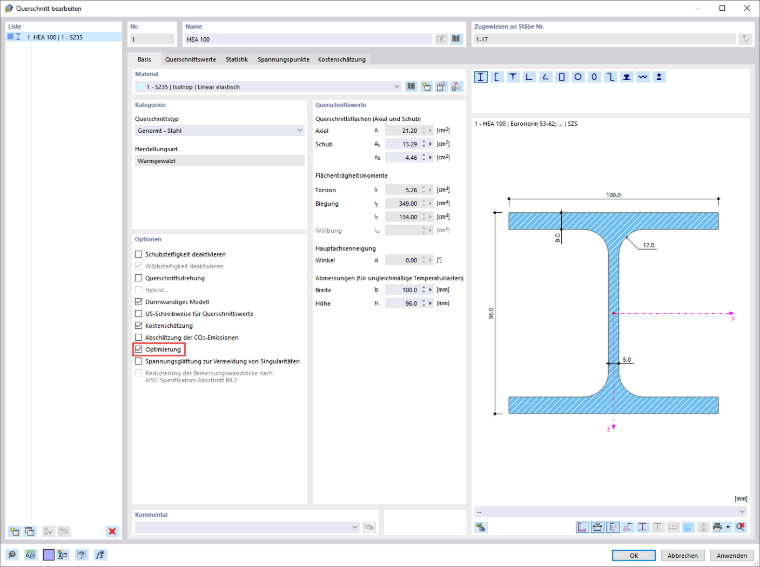Switch to the Querschnittswerte tab

190,59
